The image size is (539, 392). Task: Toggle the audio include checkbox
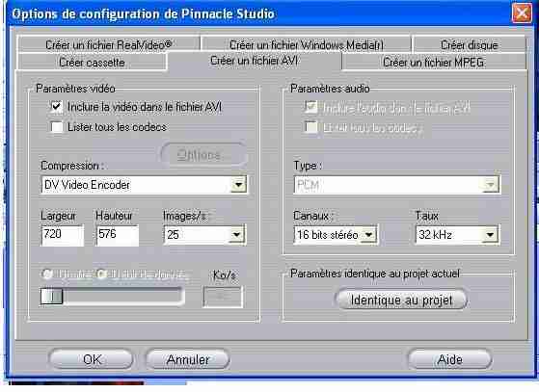coord(310,107)
